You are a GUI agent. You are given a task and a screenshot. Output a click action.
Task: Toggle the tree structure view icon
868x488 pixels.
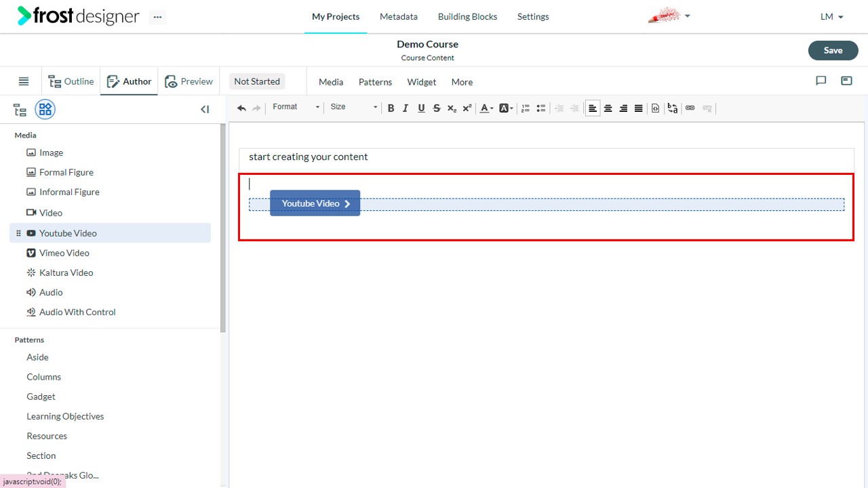click(x=20, y=110)
